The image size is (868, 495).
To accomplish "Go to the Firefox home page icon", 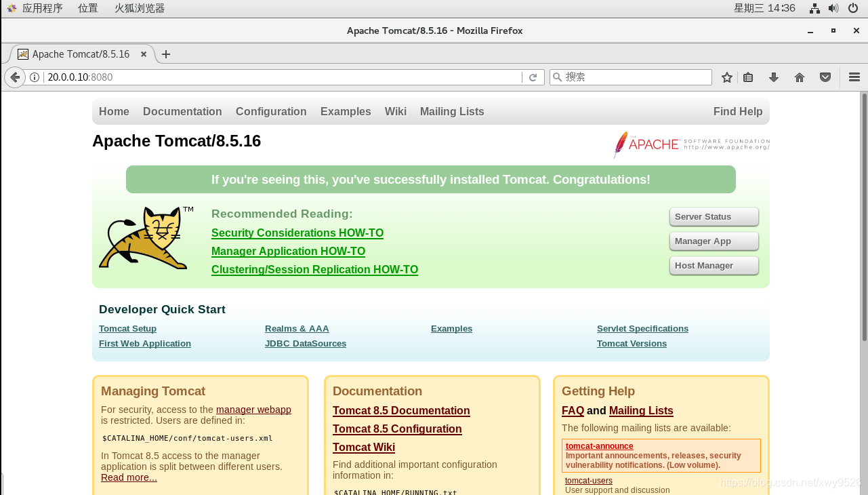I will pyautogui.click(x=800, y=77).
